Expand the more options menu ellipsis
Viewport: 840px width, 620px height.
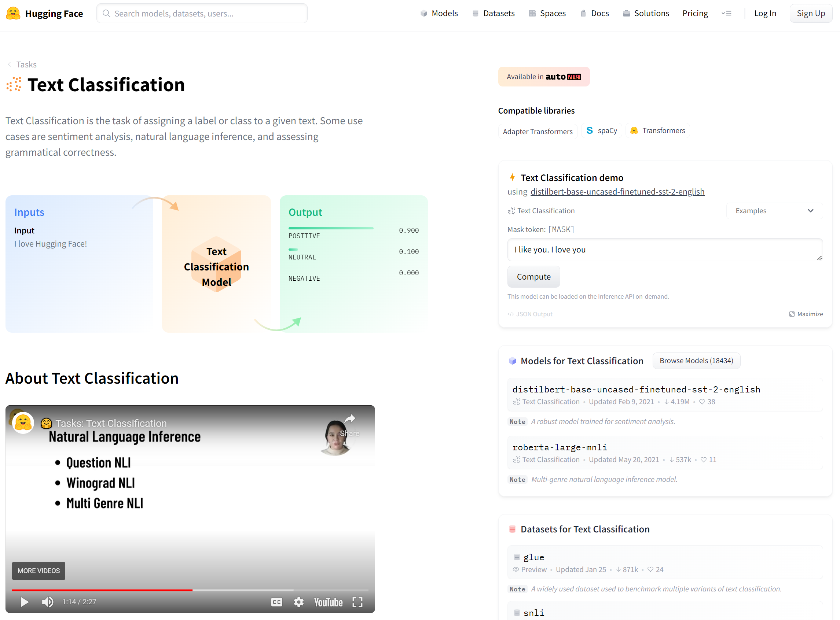pyautogui.click(x=727, y=13)
